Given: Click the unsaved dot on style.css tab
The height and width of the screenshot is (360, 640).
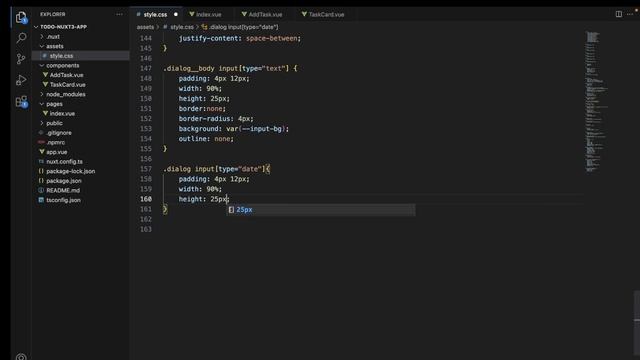Looking at the screenshot, I should pos(176,14).
